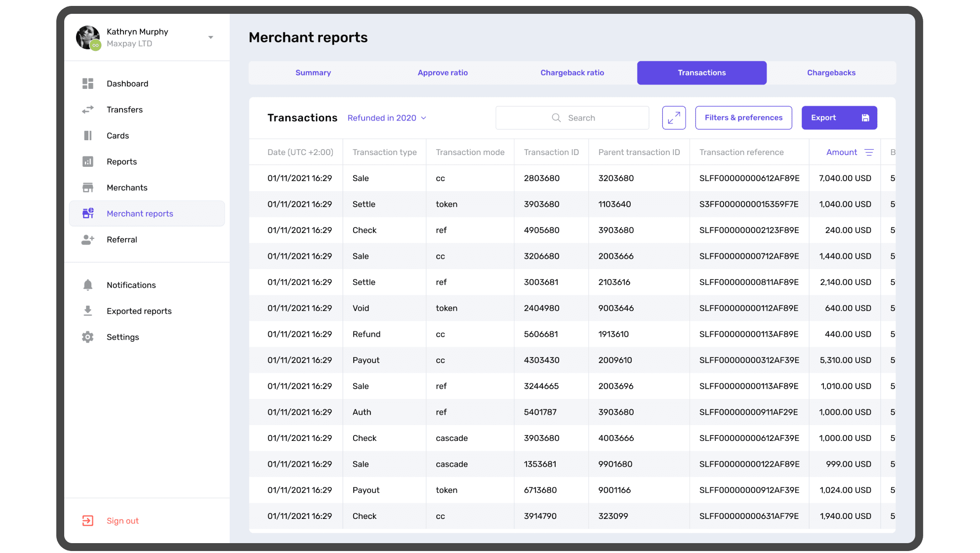This screenshot has width=980, height=553.
Task: Switch to the Chargeback ratio tab
Action: tap(572, 73)
